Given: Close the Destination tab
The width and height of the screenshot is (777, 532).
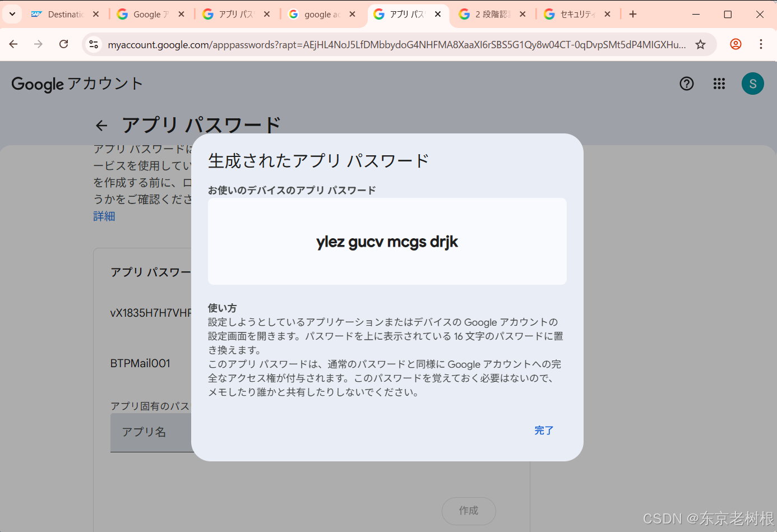Looking at the screenshot, I should pos(96,14).
